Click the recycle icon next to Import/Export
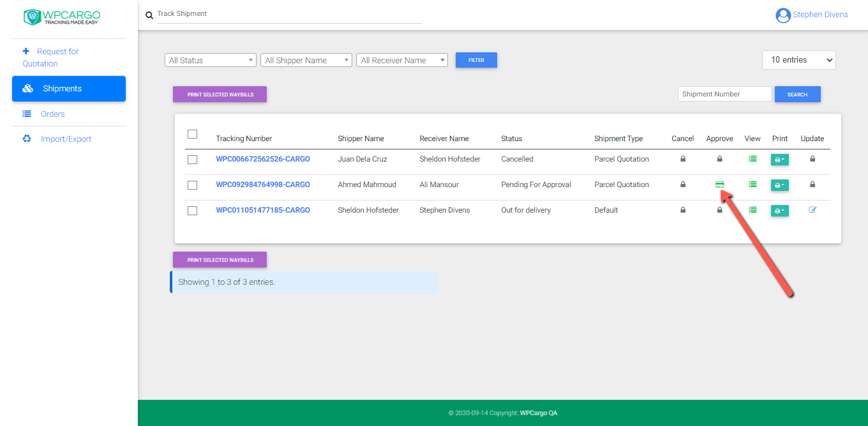The width and height of the screenshot is (868, 426). pyautogui.click(x=27, y=139)
